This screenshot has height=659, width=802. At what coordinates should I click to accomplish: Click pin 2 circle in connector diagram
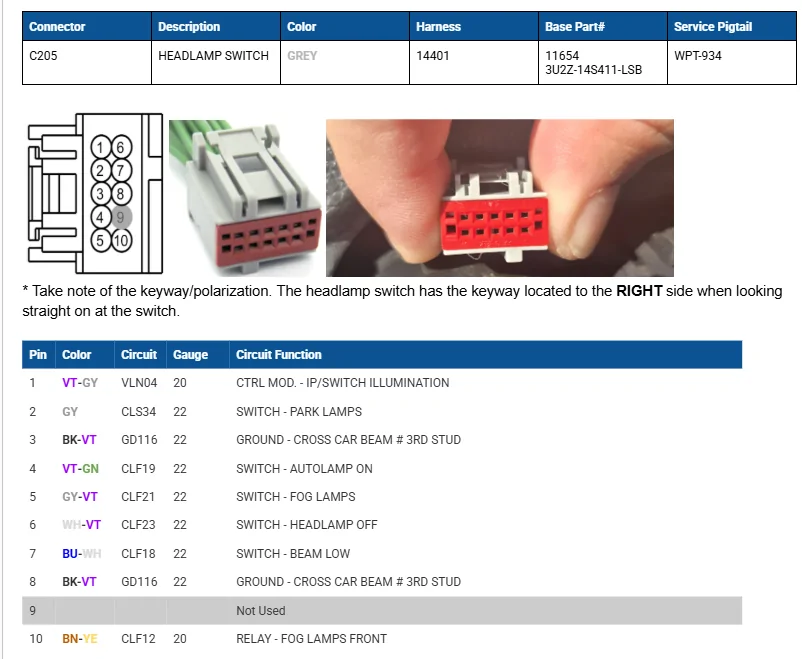pyautogui.click(x=101, y=170)
